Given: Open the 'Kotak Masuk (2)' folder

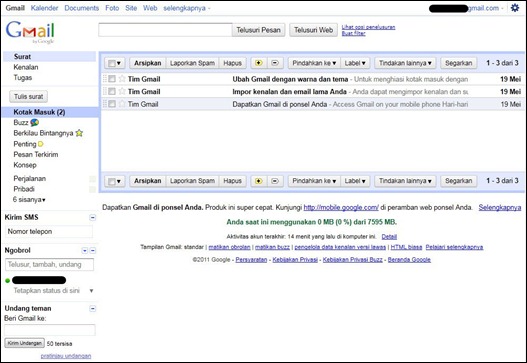Looking at the screenshot, I should click(x=39, y=112).
